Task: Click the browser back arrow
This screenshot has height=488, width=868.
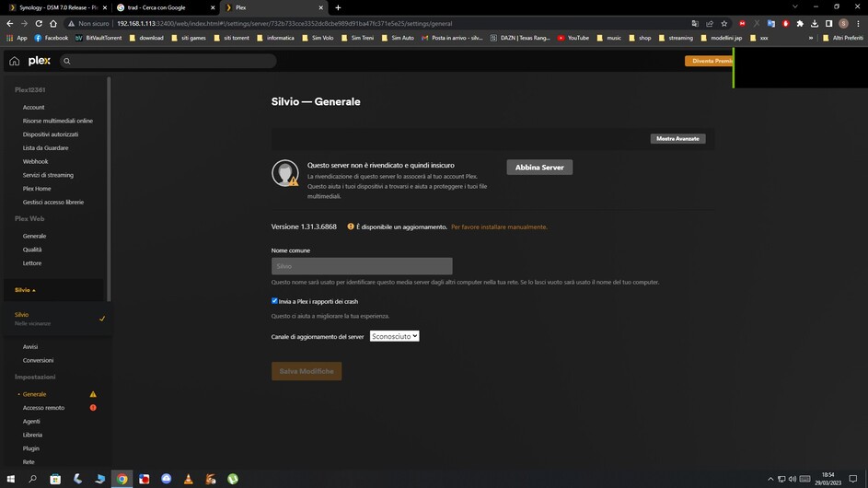Action: click(x=10, y=23)
